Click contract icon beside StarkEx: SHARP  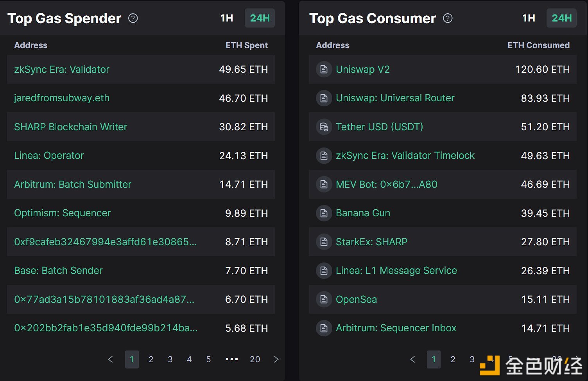click(x=324, y=242)
